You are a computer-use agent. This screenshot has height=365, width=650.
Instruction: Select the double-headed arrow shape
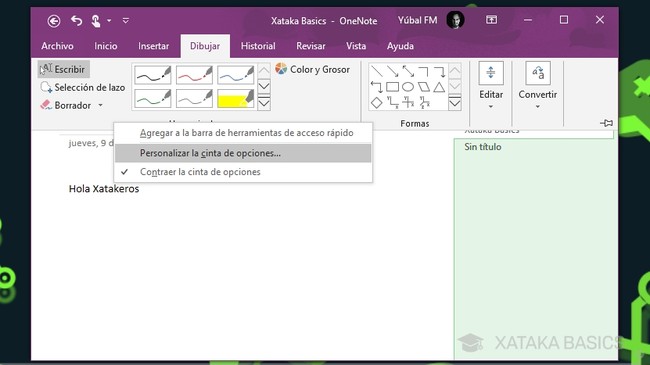408,71
